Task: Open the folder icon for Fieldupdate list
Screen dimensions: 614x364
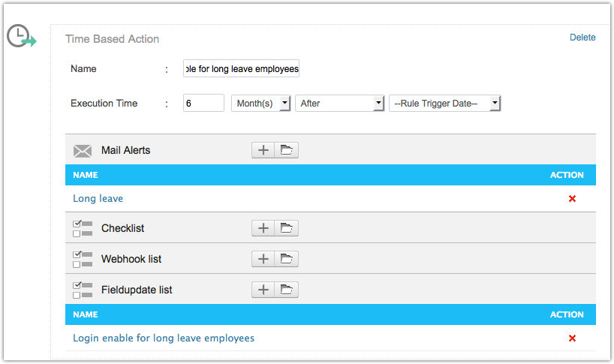Action: tap(286, 290)
